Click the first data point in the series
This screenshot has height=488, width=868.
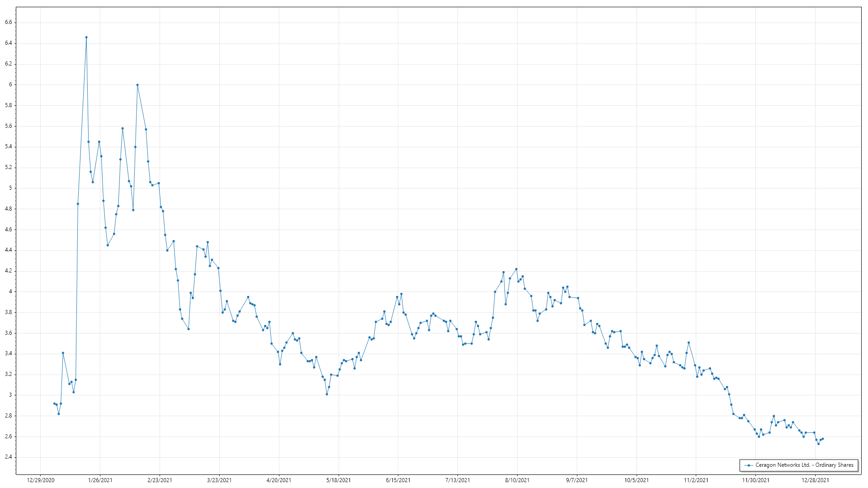[x=54, y=404]
